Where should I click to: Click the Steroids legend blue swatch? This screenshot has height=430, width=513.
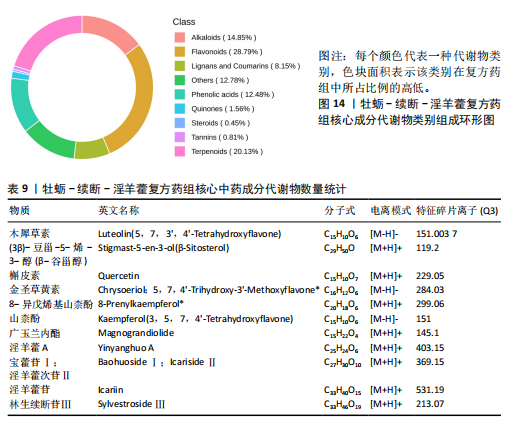180,123
